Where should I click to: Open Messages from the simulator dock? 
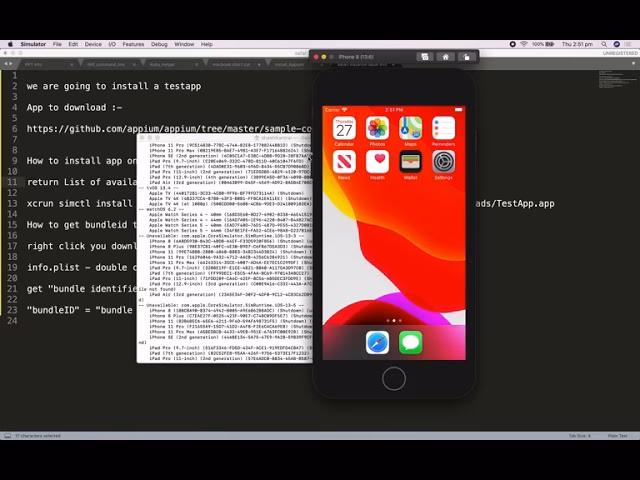[410, 342]
